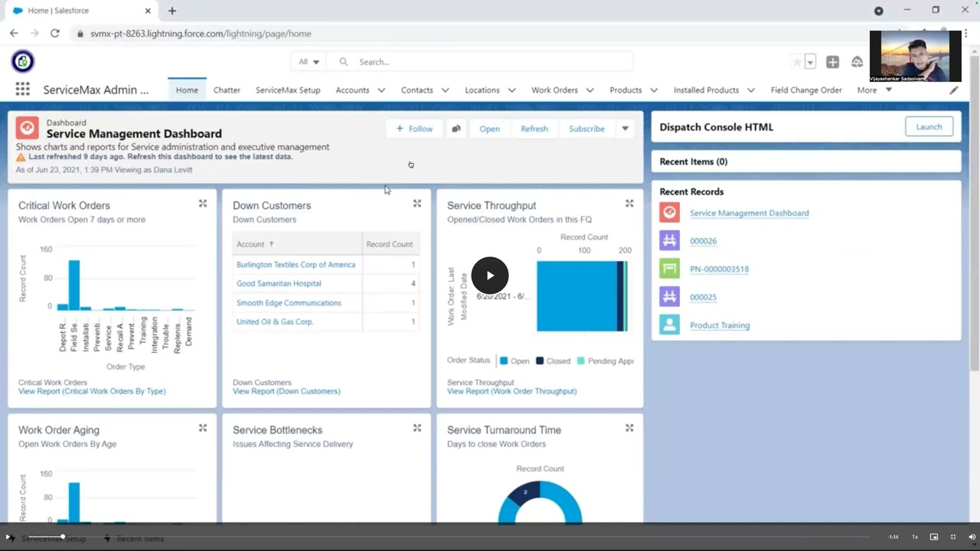Viewport: 980px width, 551px height.
Task: Open the global actions plus icon
Action: pyautogui.click(x=832, y=62)
